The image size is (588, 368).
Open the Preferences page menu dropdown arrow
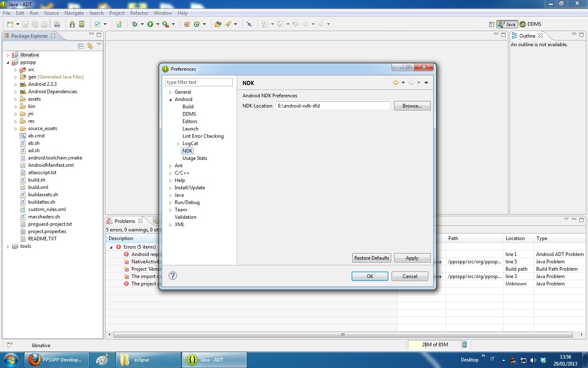point(426,83)
